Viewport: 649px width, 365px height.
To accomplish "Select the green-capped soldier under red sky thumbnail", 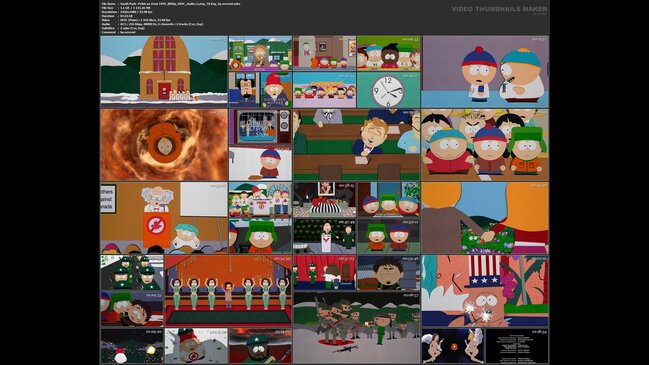I will pos(260,346).
